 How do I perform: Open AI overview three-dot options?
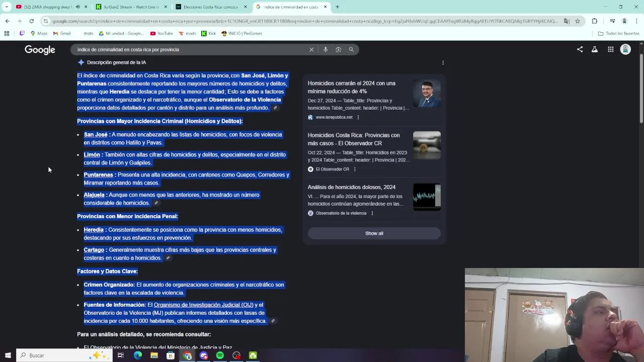pos(443,63)
